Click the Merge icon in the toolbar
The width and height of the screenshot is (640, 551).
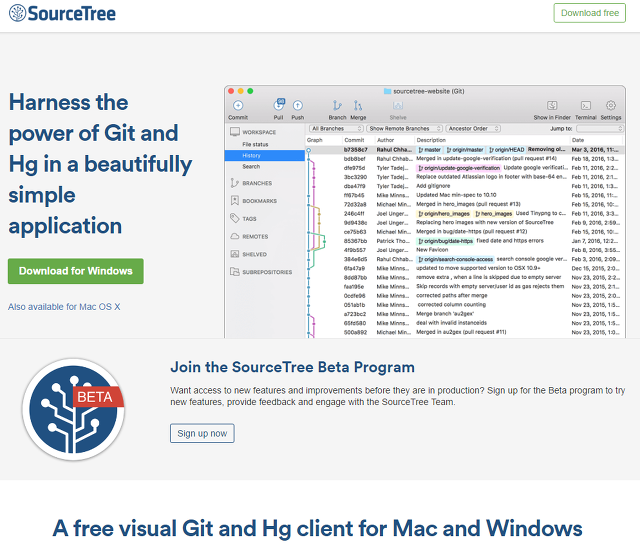358,106
